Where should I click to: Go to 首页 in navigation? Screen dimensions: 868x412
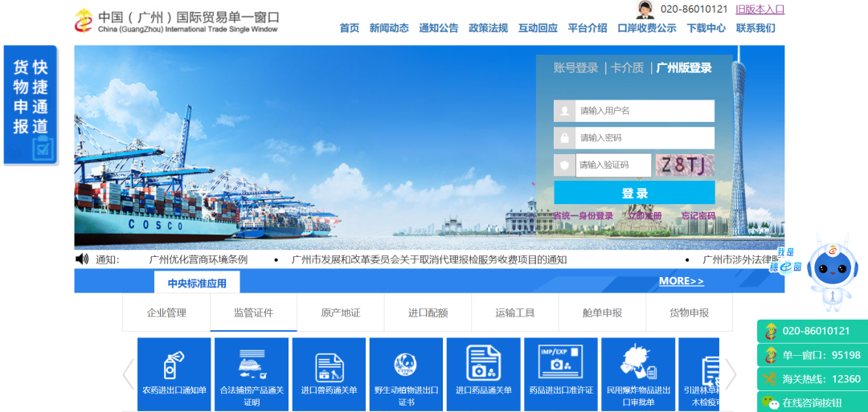click(x=350, y=28)
